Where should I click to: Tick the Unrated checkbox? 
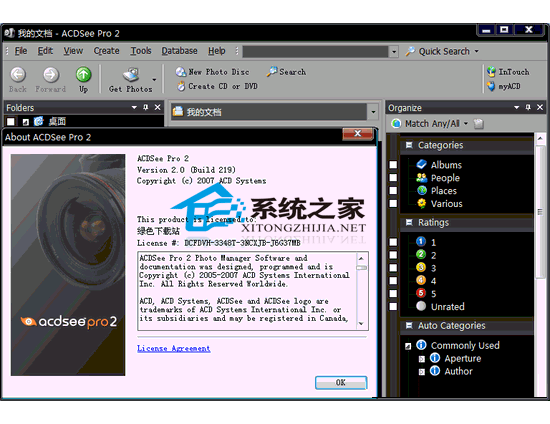point(393,307)
